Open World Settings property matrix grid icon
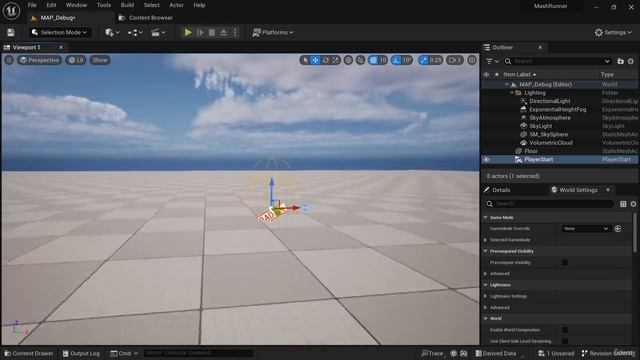The image size is (640, 360). (x=623, y=204)
